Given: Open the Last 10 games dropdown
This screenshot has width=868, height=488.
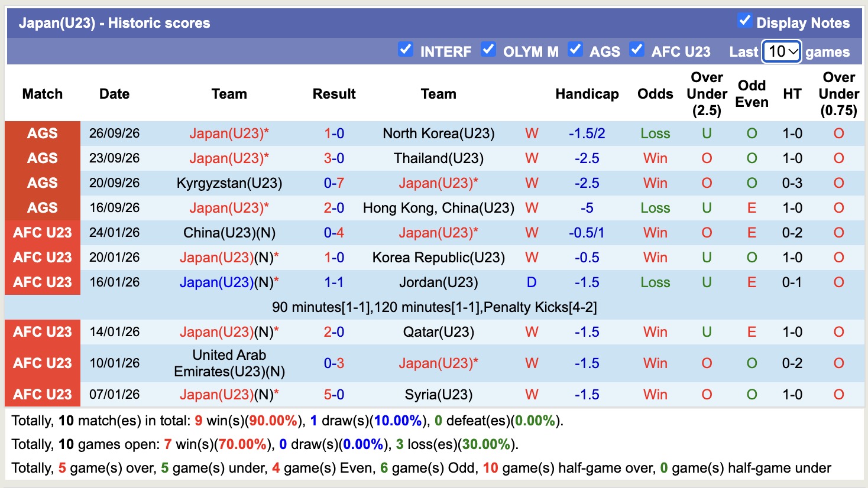Looking at the screenshot, I should click(x=782, y=51).
